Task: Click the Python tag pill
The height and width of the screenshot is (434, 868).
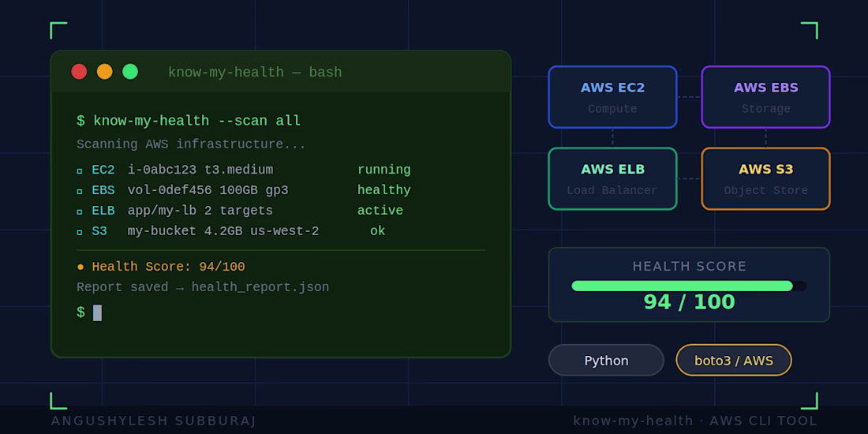Action: click(x=606, y=361)
